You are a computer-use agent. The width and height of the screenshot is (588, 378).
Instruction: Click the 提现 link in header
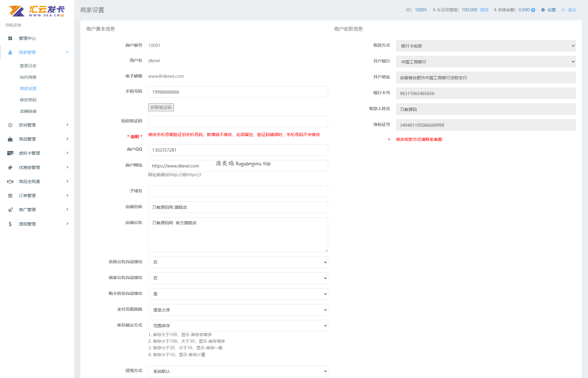484,10
